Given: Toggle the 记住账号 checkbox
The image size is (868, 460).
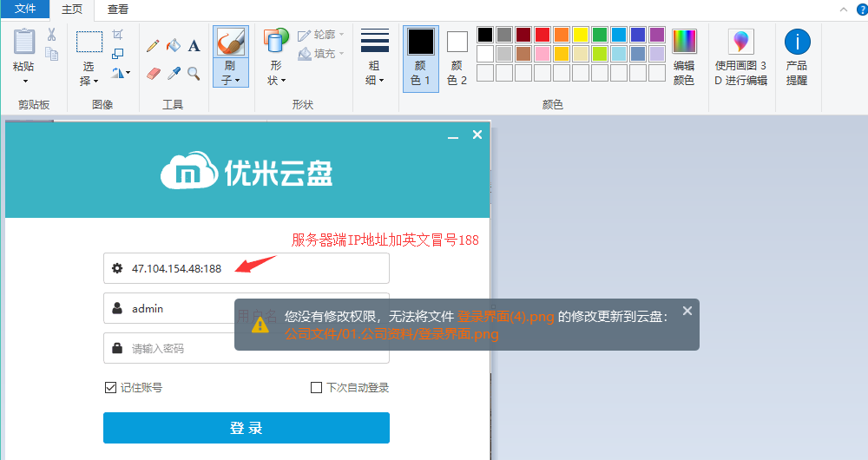Looking at the screenshot, I should (x=111, y=387).
